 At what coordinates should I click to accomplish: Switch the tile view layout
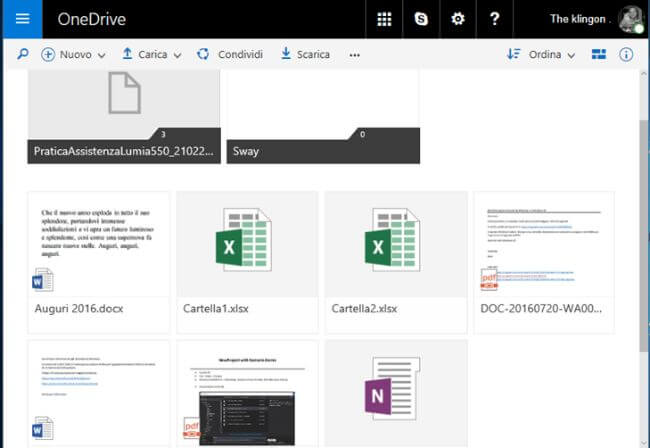tap(599, 54)
